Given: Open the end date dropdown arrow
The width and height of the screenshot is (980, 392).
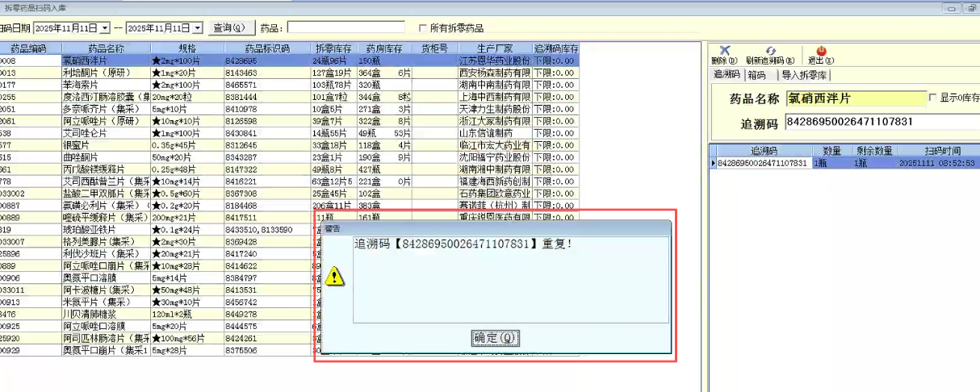Looking at the screenshot, I should point(199,28).
